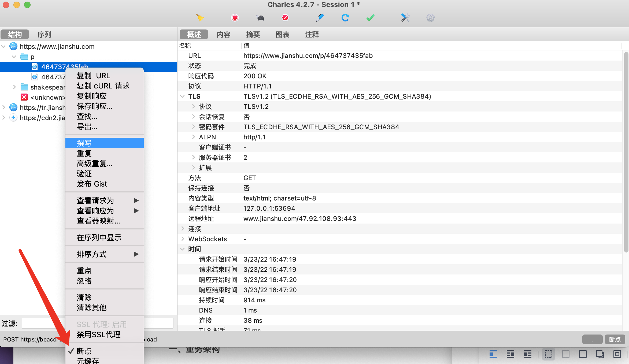Choose 查看器映射... menu item
Screen dimensions: 629x364
coord(105,221)
